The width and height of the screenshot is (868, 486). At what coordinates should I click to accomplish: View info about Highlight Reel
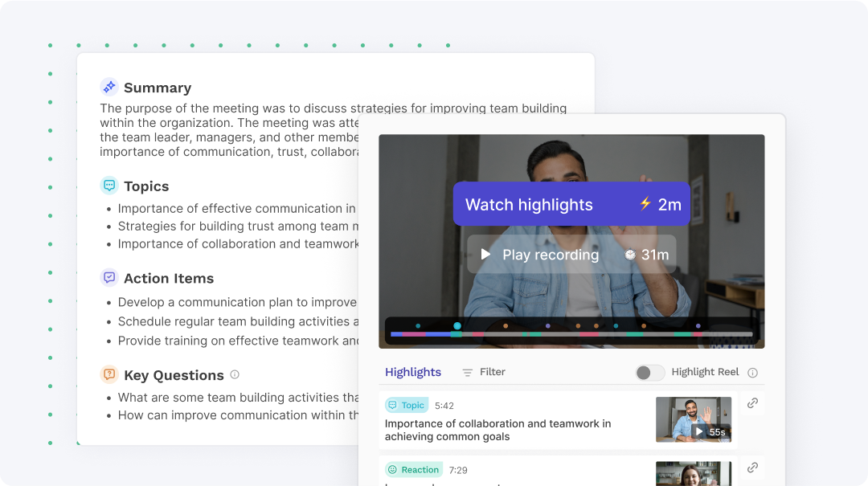pos(753,372)
